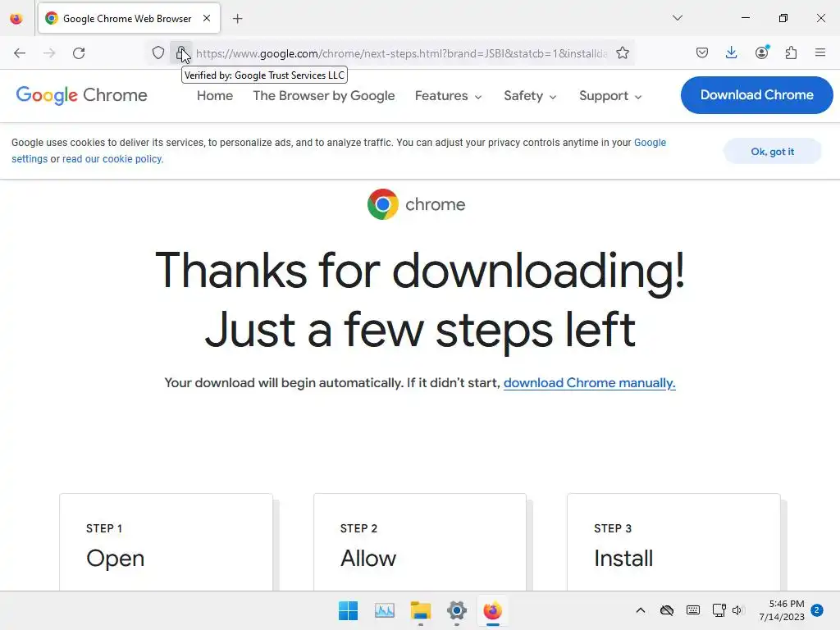The image size is (840, 630).
Task: Click the site security padlock icon
Action: [x=181, y=53]
